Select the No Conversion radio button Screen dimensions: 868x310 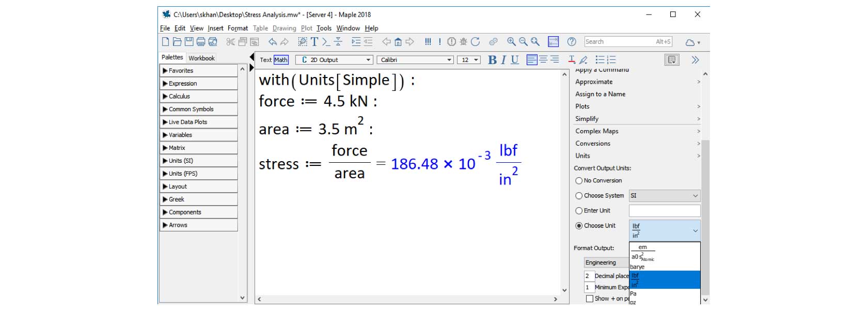tap(579, 181)
